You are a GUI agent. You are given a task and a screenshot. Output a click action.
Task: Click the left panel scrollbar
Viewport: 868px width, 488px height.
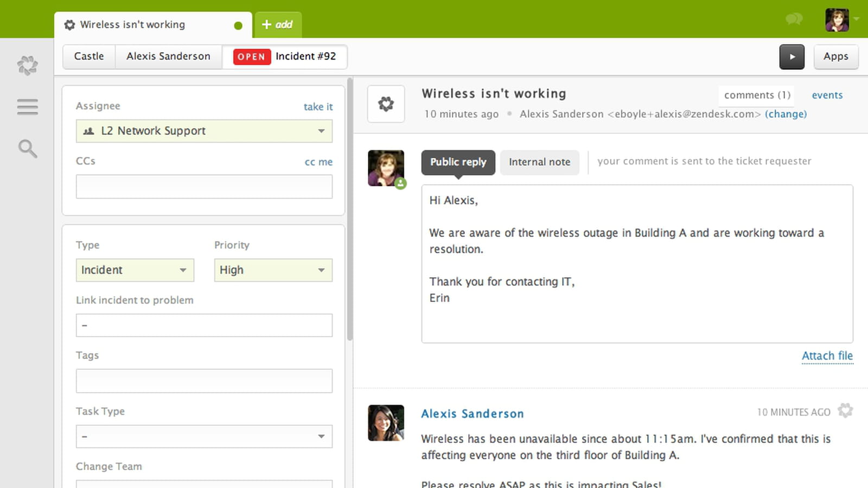tap(350, 209)
